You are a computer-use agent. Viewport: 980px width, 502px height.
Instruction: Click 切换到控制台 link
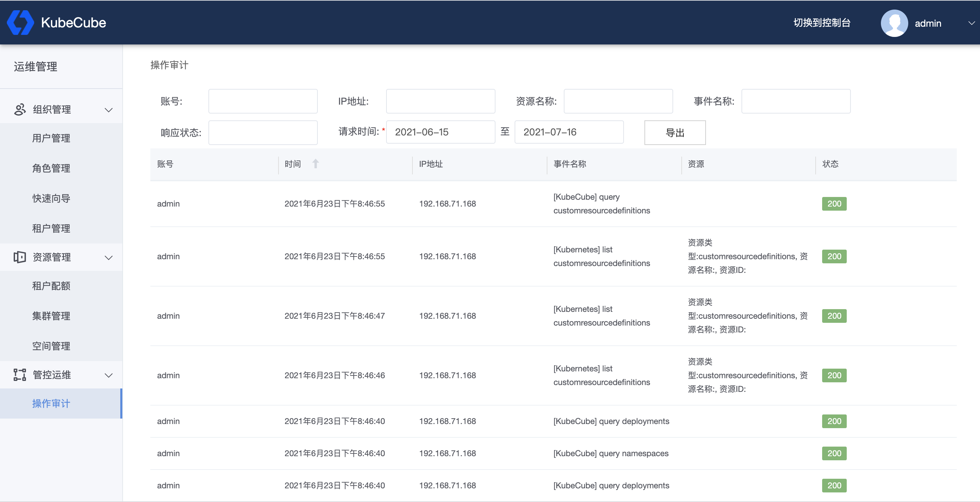[822, 23]
